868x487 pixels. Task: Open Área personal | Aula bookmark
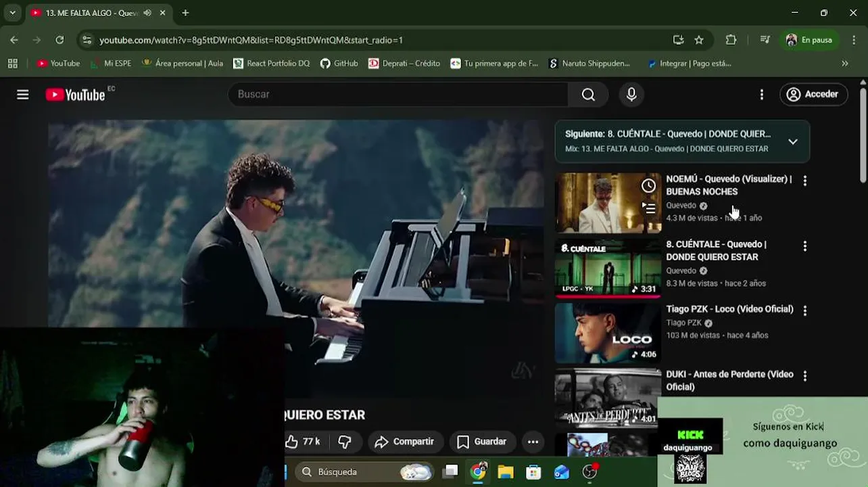point(183,63)
